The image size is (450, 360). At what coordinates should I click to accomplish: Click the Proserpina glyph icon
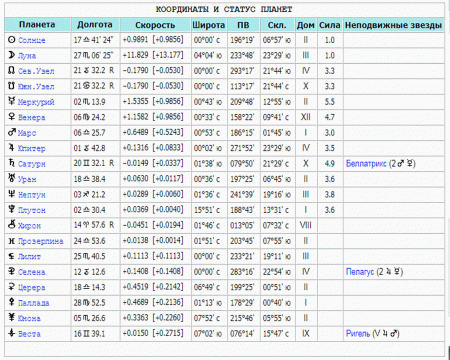click(x=12, y=241)
